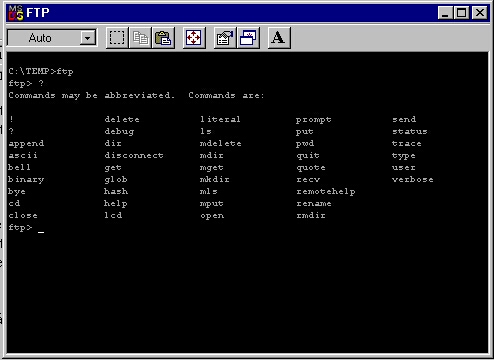Click the 'open' command text
Viewport: 494px width, 360px height.
pyautogui.click(x=212, y=216)
